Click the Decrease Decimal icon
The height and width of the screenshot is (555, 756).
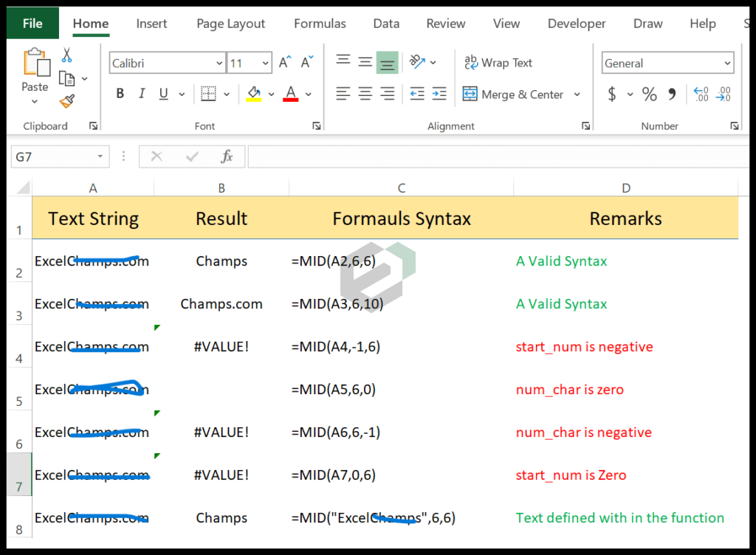click(x=724, y=94)
